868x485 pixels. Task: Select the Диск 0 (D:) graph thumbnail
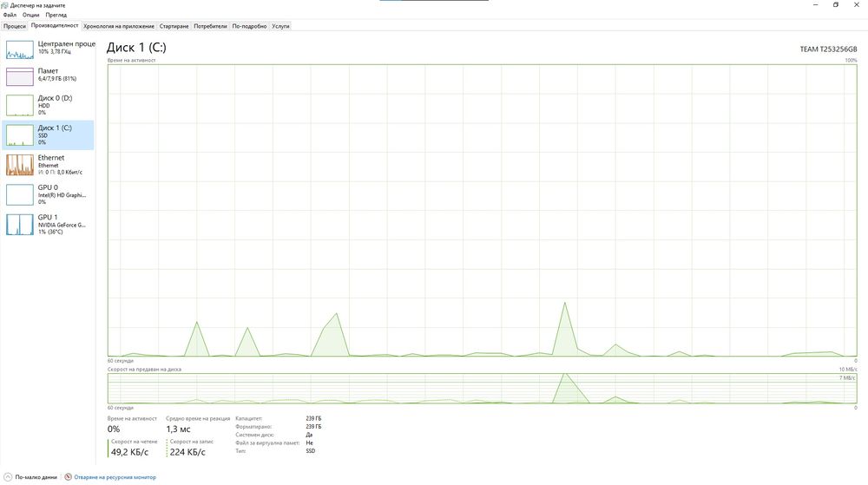tap(20, 105)
